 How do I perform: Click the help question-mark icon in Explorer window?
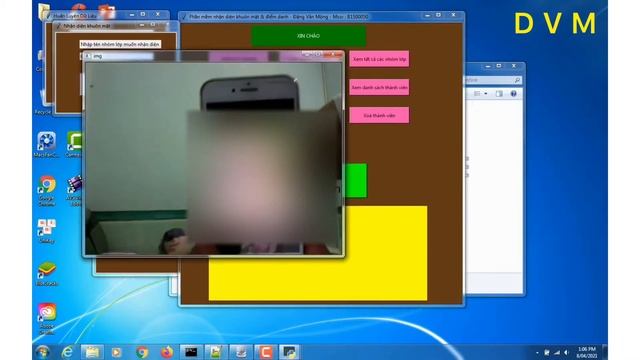[513, 94]
